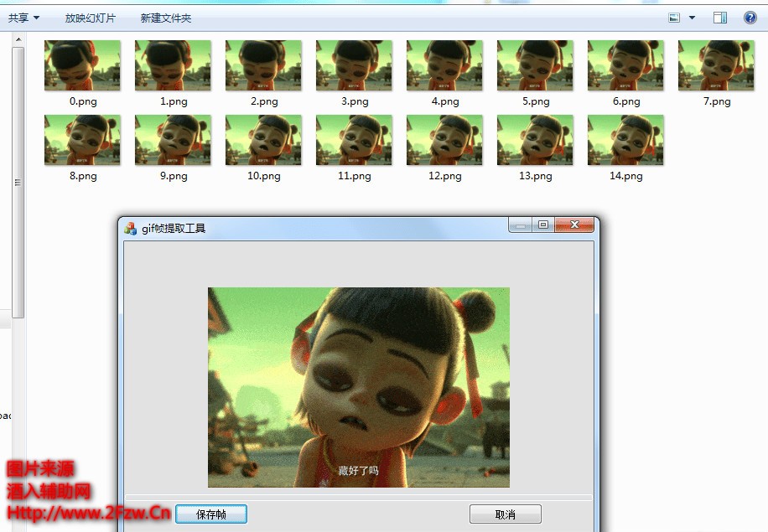Toggle the preview pane icon
Viewport: 768px width, 532px height.
click(720, 18)
